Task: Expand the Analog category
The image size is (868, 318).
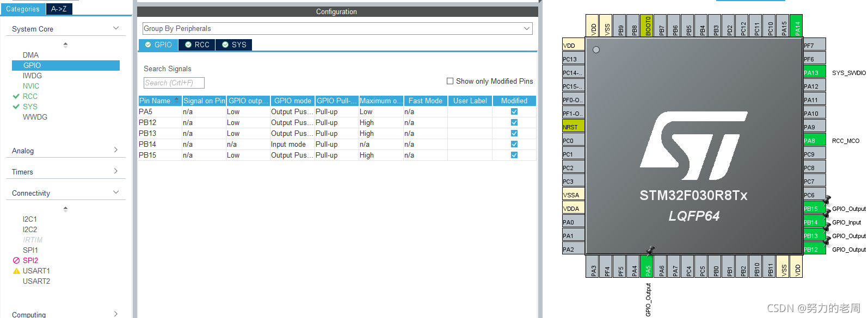Action: pyautogui.click(x=116, y=150)
